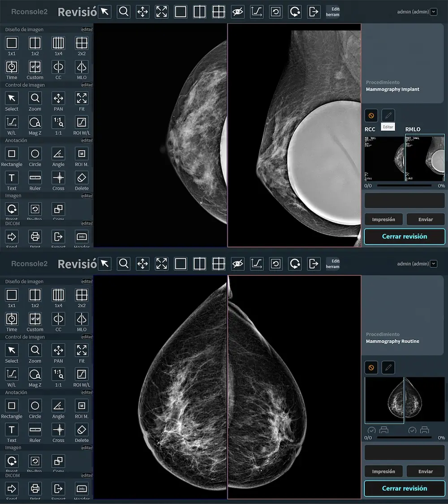Select the Ruler annotation tool in the Mammography Implant viewer
Screen dimensions: 448x504
(35, 178)
